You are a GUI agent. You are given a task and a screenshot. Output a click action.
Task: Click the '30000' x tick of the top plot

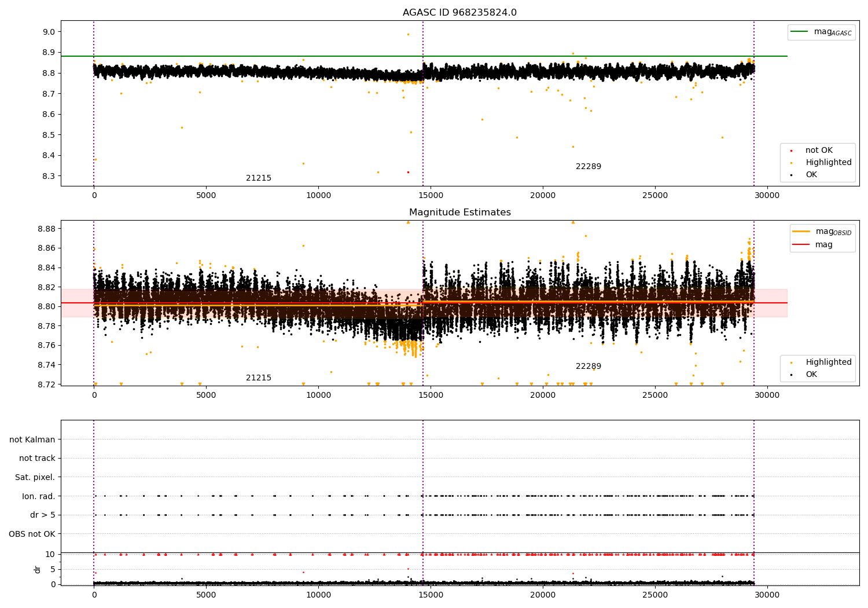click(767, 196)
